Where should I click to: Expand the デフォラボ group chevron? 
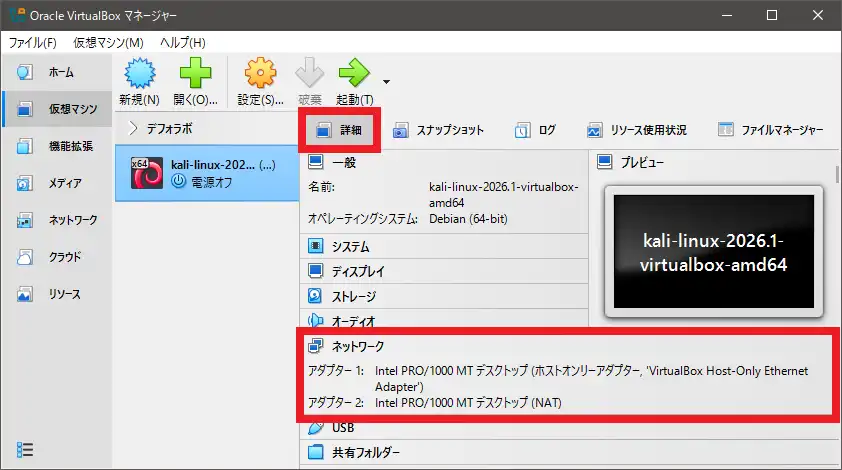point(134,128)
